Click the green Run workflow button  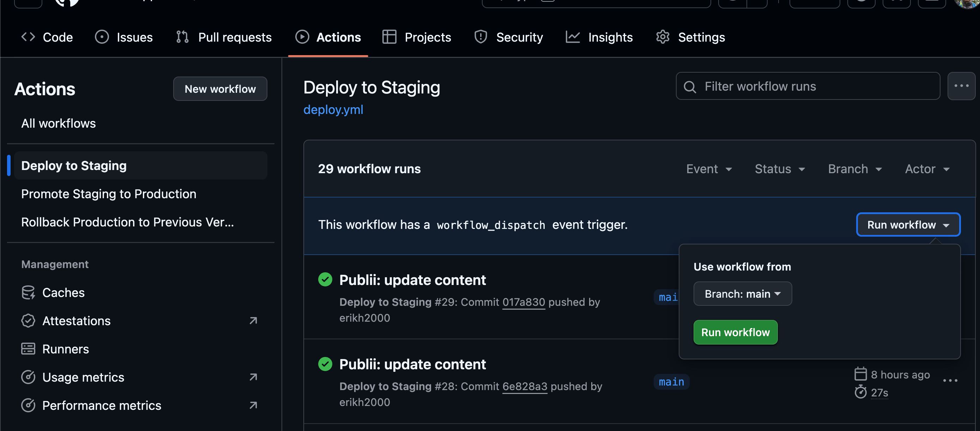tap(736, 332)
